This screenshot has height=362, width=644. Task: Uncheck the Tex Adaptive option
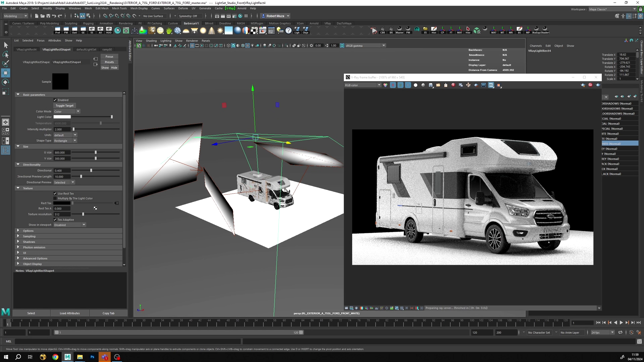pos(55,220)
